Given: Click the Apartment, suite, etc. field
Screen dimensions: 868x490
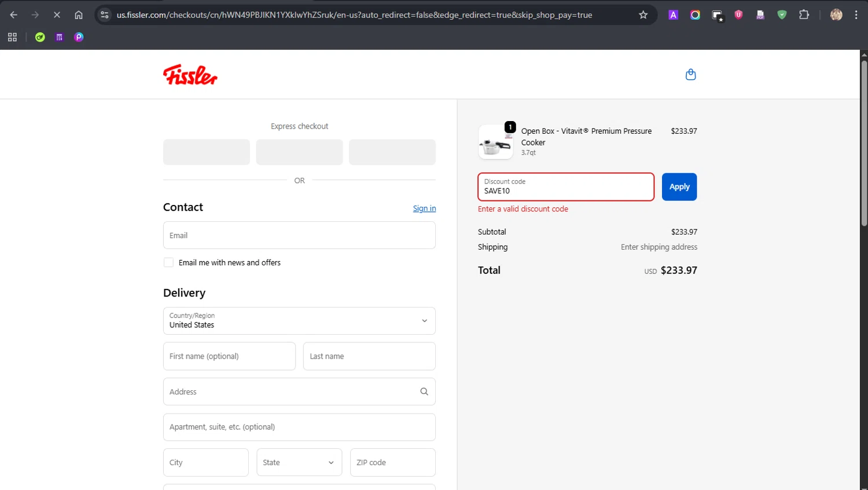Looking at the screenshot, I should (299, 427).
